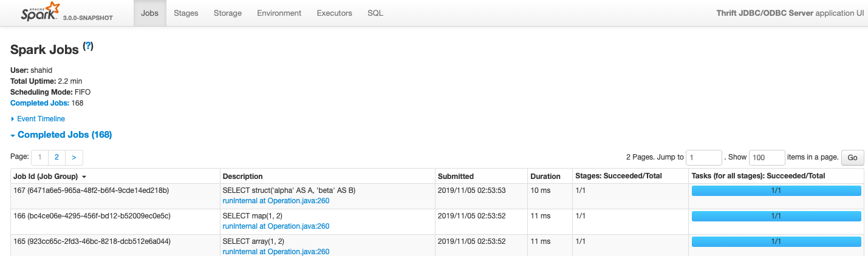This screenshot has height=256, width=868.
Task: Go to the Storage tab
Action: click(x=228, y=13)
